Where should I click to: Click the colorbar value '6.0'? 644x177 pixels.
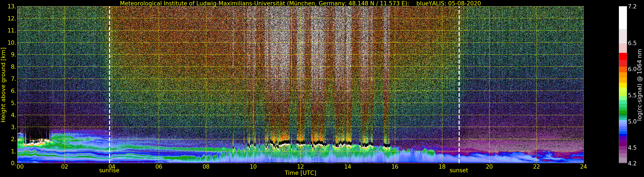coord(632,69)
